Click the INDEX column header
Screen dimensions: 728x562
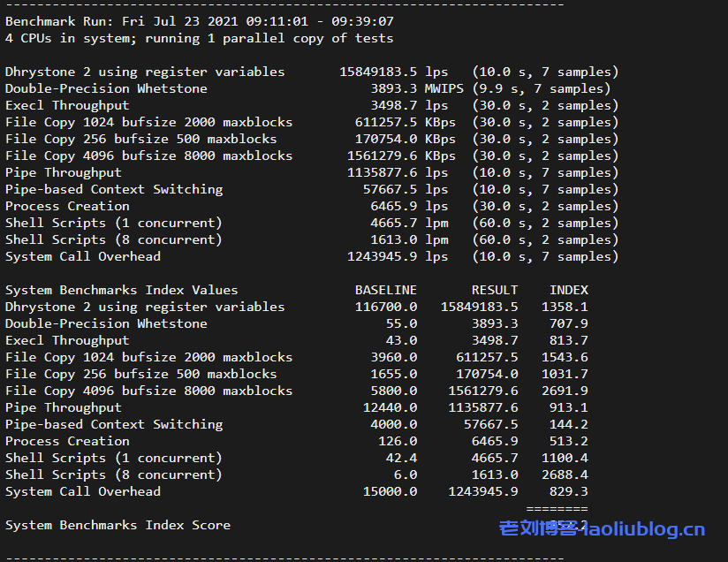[x=568, y=290]
